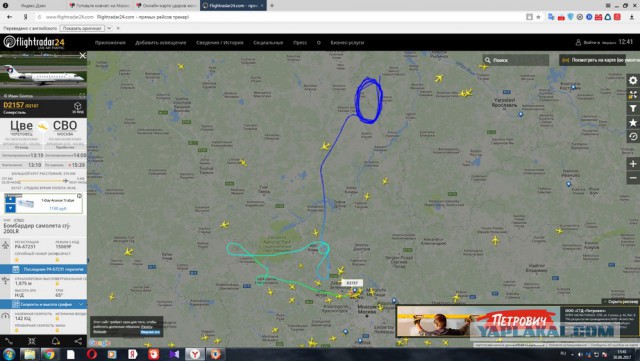Viewport: 640px width, 361px height.
Task: Click the registration RA-67231 text
Action: click(x=25, y=247)
